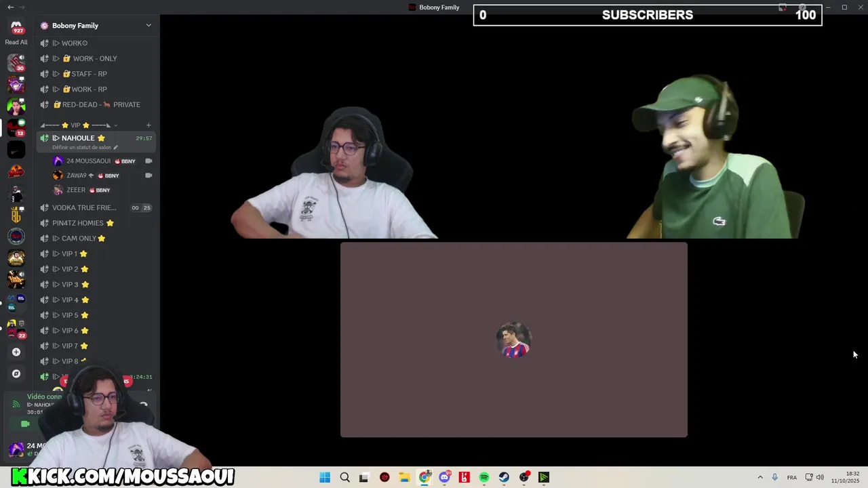Viewport: 868px width, 488px height.
Task: Join VIP 7 voice channel
Action: coord(96,346)
